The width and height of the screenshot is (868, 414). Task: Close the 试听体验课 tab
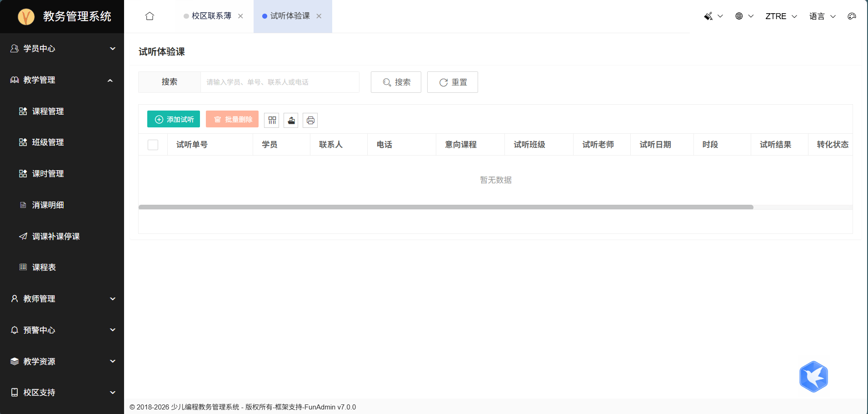pos(319,16)
